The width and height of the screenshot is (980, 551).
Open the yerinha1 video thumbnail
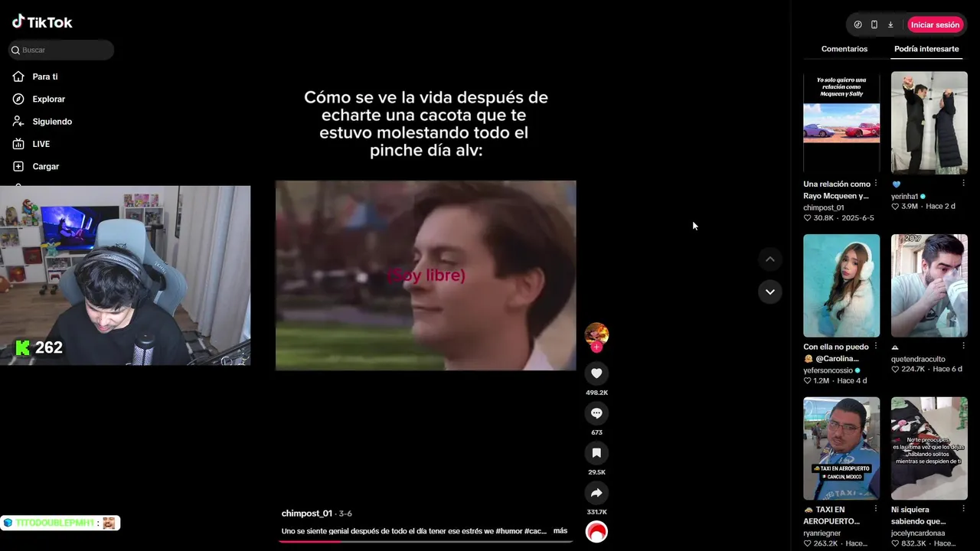pos(929,122)
